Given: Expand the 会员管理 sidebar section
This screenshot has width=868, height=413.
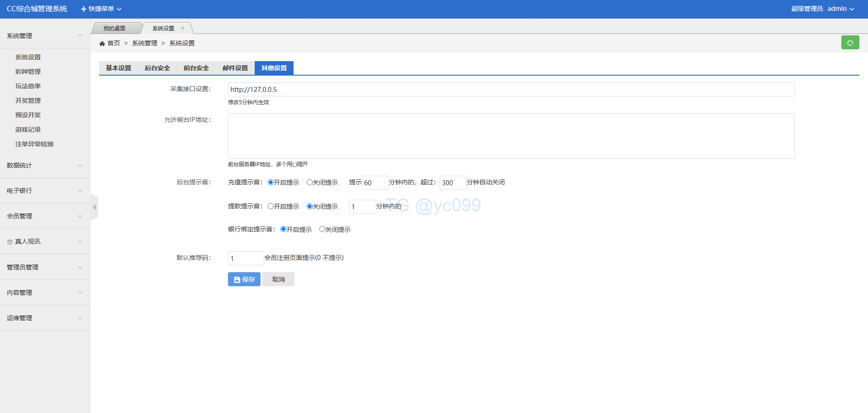Looking at the screenshot, I should (45, 216).
